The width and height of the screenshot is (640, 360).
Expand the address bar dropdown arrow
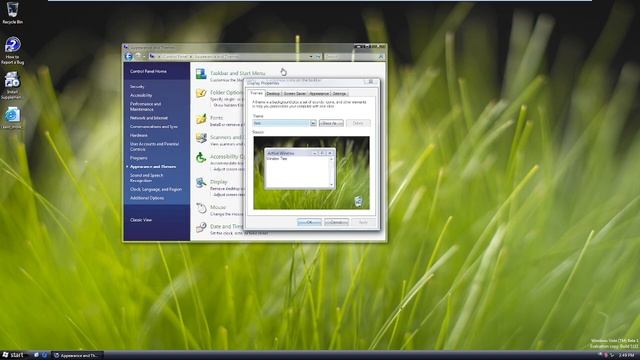(311, 57)
